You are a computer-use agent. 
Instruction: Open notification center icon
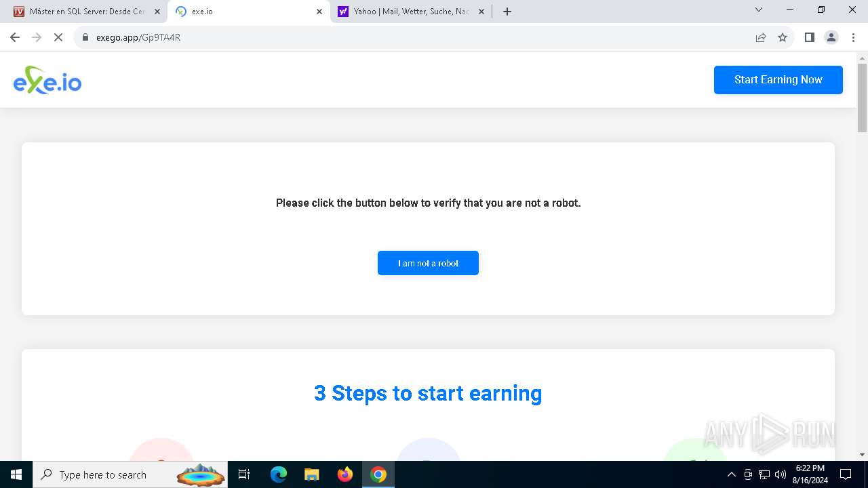tap(846, 474)
